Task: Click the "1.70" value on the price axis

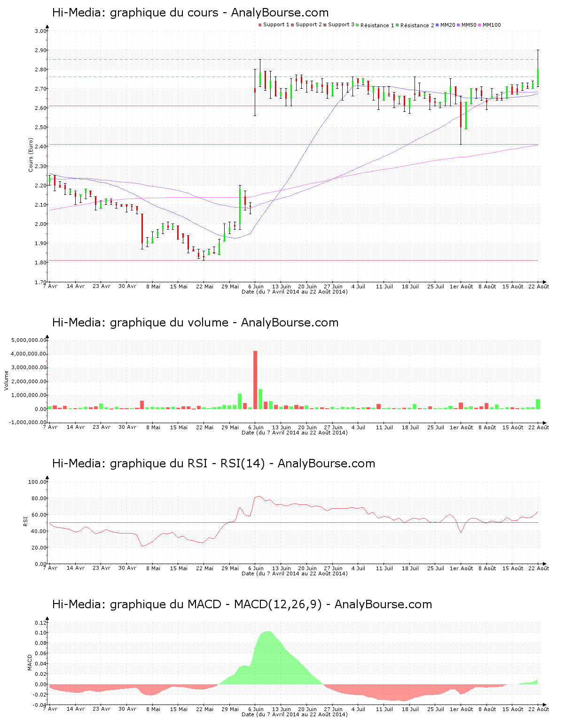Action: (41, 282)
